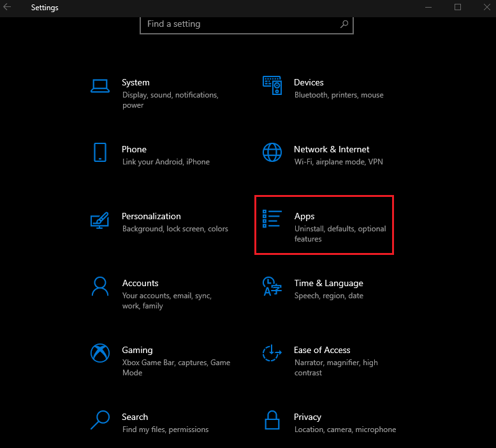
Task: Open the Network & Internet globe icon
Action: (272, 152)
